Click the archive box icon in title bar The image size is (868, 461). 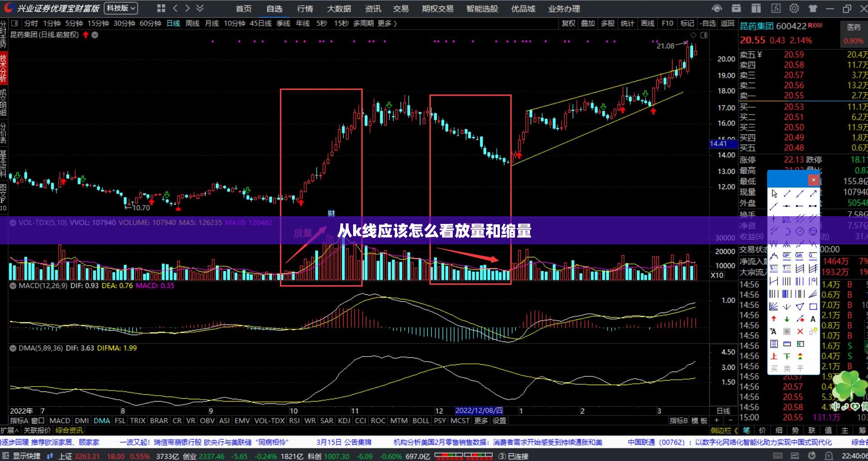click(736, 8)
